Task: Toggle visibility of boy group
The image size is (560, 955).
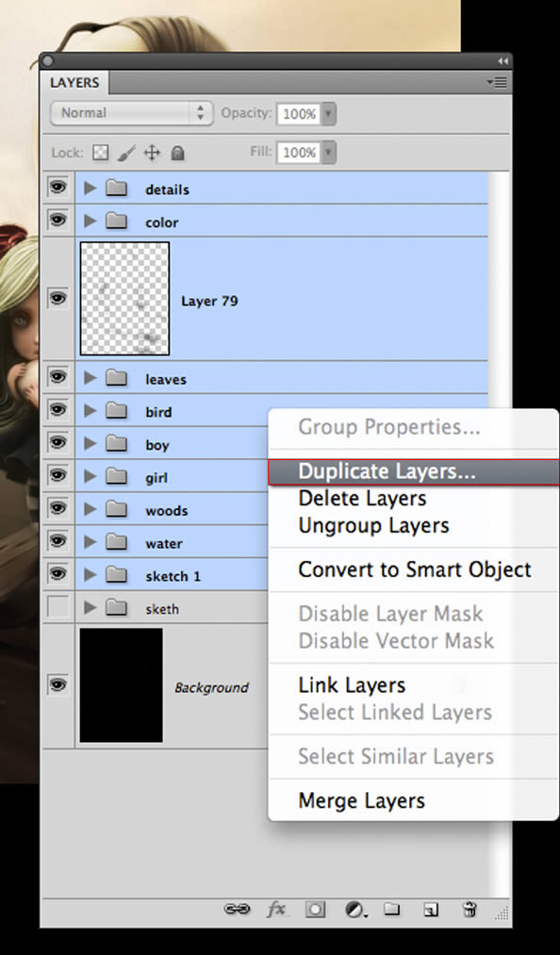Action: pos(58,443)
